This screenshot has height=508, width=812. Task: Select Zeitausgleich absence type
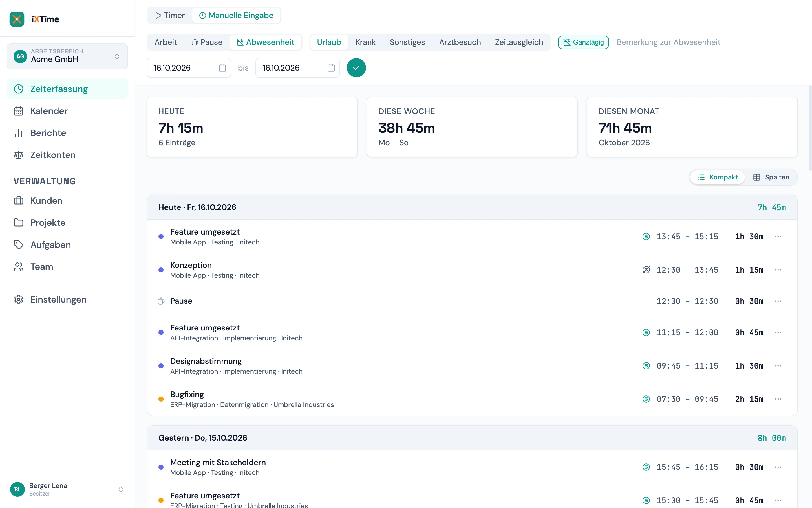519,42
